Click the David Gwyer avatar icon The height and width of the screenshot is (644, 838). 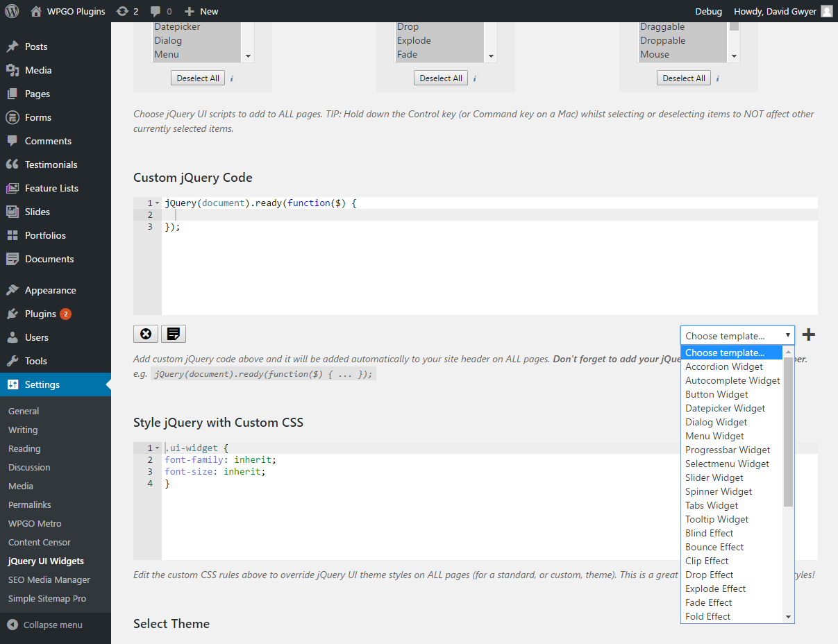click(826, 11)
